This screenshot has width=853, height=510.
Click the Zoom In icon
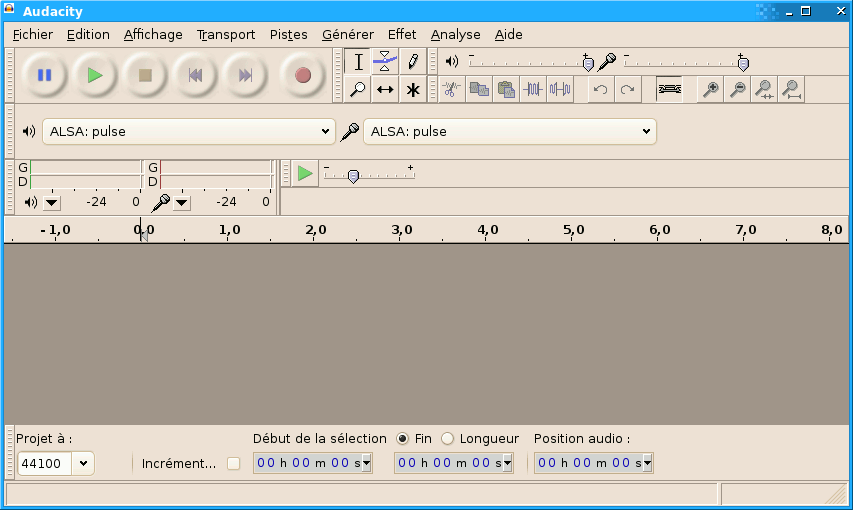pos(710,89)
